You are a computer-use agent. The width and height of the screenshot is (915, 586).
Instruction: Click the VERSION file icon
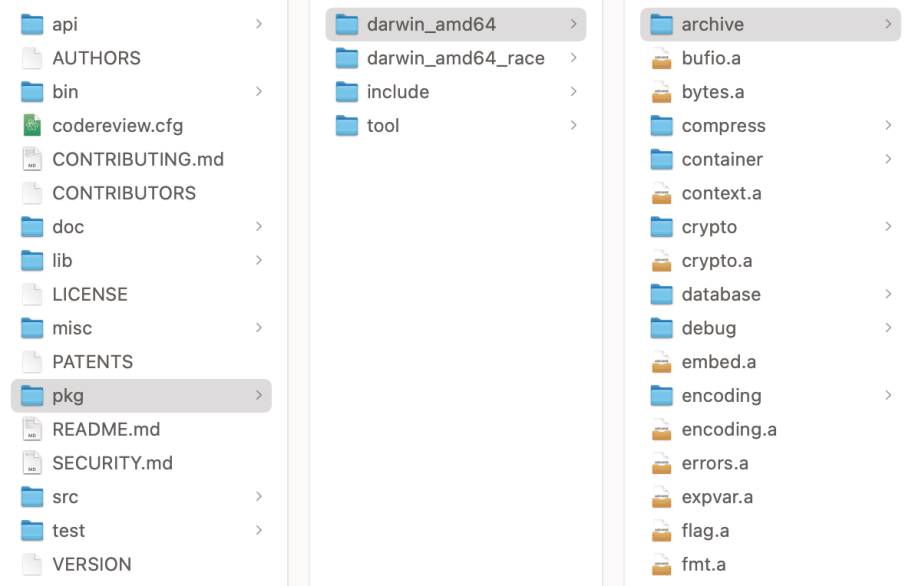tap(32, 564)
